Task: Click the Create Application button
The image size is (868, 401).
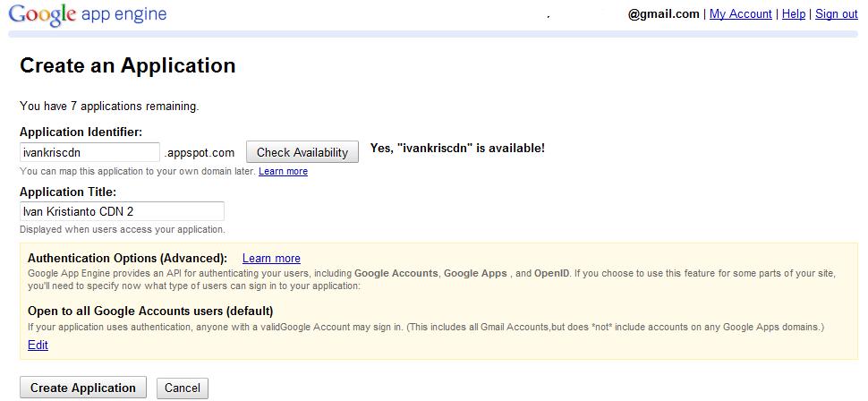Action: click(x=83, y=388)
